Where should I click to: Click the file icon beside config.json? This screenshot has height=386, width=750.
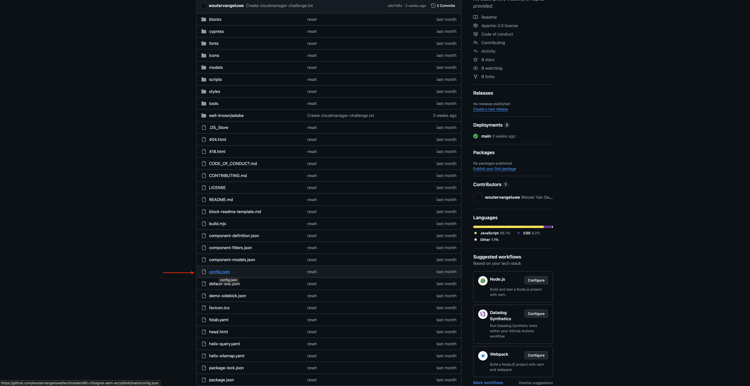click(204, 272)
